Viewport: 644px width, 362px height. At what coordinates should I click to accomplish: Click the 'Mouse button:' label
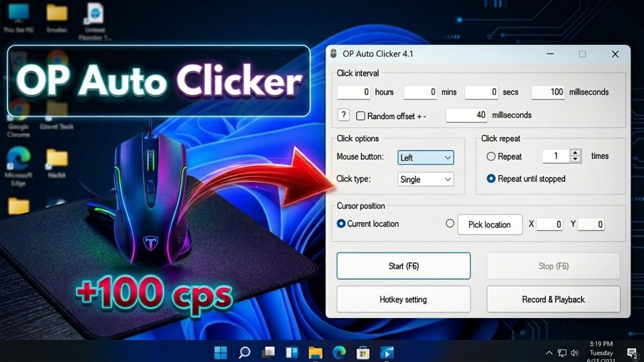[360, 156]
